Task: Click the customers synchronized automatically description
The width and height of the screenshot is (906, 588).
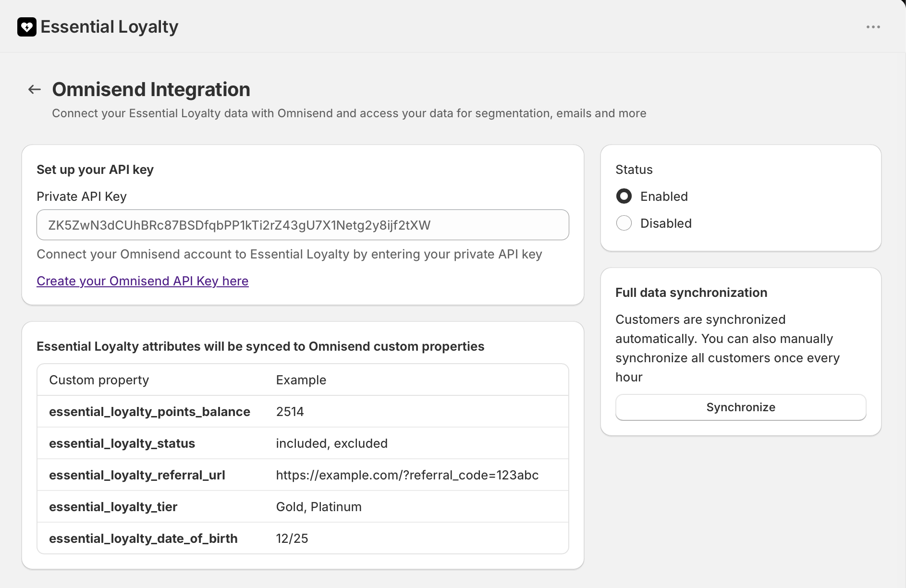Action: [x=728, y=348]
